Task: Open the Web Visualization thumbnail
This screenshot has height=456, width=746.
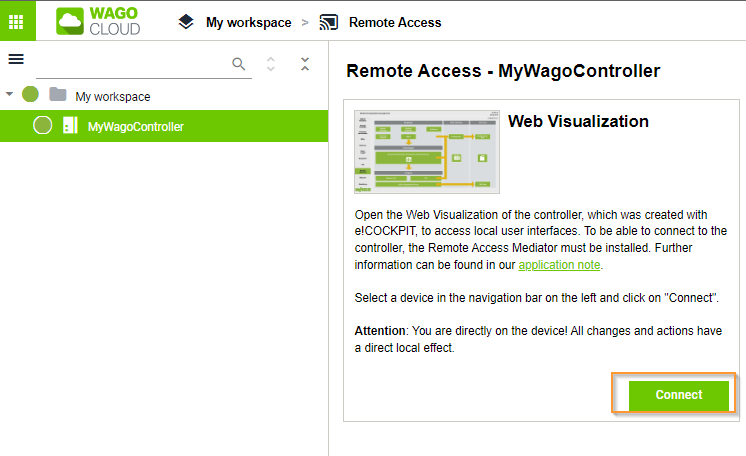Action: tap(427, 152)
